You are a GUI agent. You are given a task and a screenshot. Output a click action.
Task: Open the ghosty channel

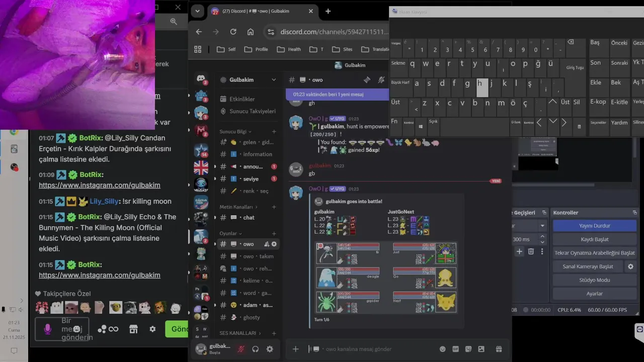(x=249, y=318)
